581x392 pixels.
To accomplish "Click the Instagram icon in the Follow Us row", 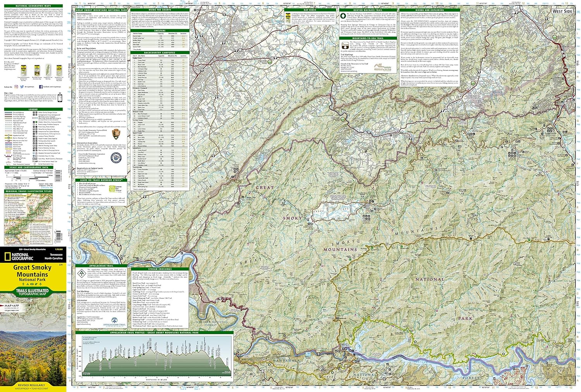I will [16, 87].
